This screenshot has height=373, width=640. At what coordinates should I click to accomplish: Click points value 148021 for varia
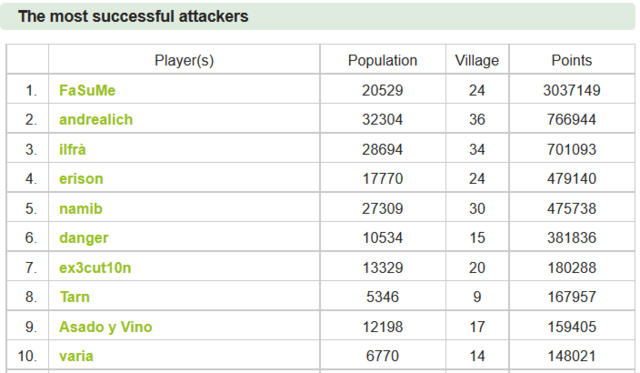coord(571,356)
